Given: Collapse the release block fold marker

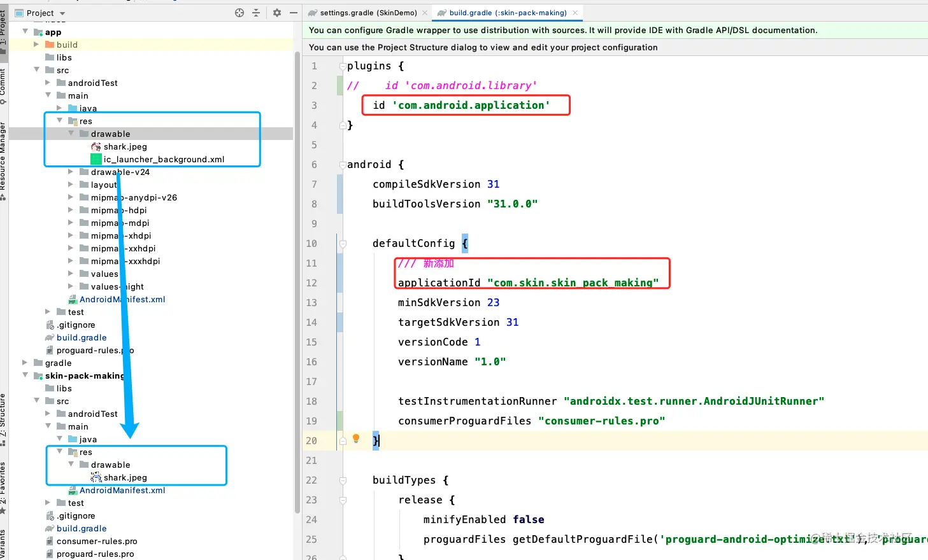Looking at the screenshot, I should [343, 500].
